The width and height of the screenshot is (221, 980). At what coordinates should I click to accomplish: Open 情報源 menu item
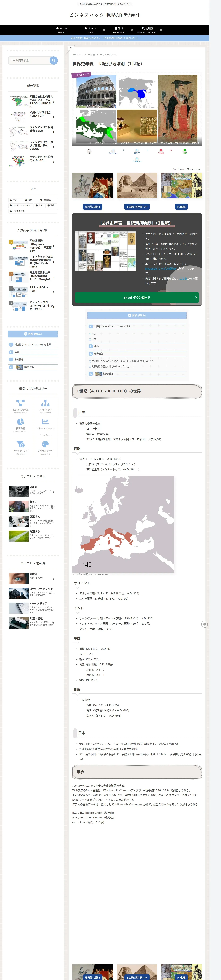[148, 30]
